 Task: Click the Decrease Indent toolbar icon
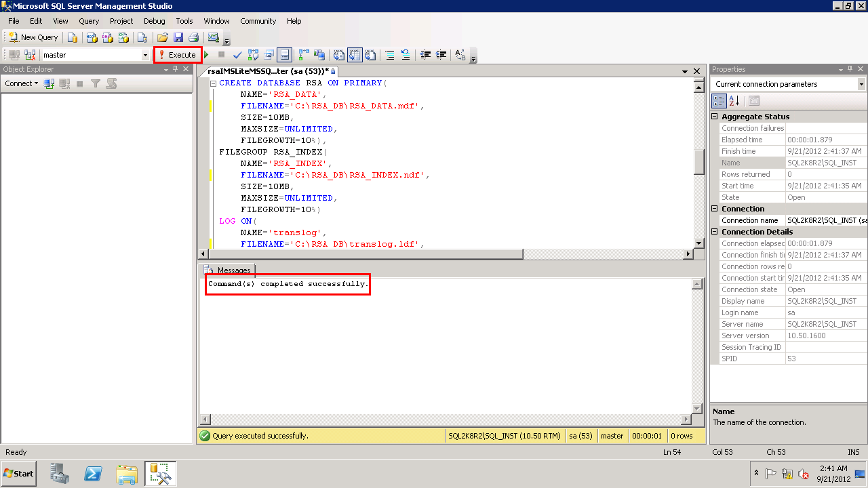(x=425, y=55)
